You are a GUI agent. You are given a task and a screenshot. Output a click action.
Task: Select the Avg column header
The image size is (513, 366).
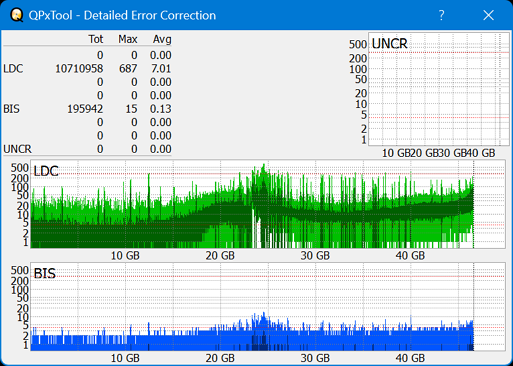pyautogui.click(x=162, y=39)
